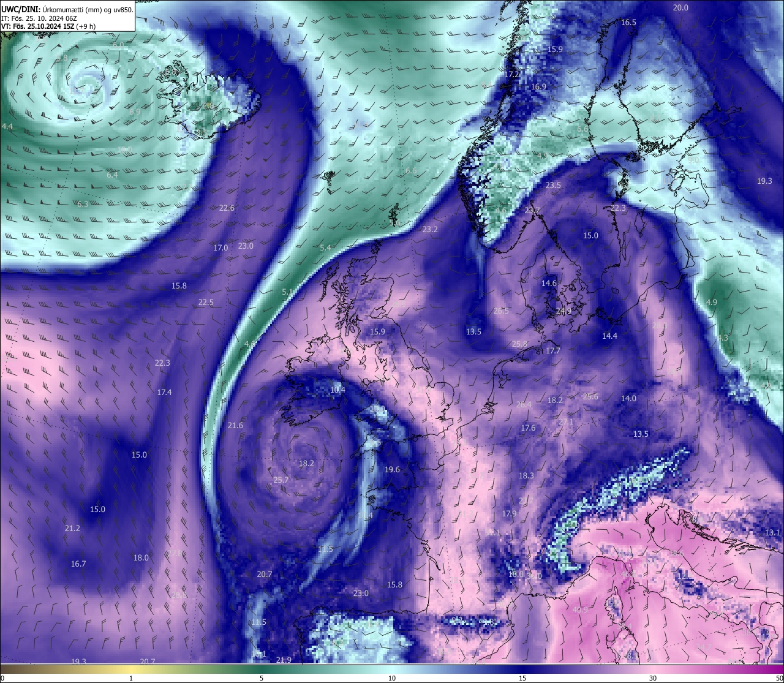Click the map value 5.4

[x=325, y=248]
